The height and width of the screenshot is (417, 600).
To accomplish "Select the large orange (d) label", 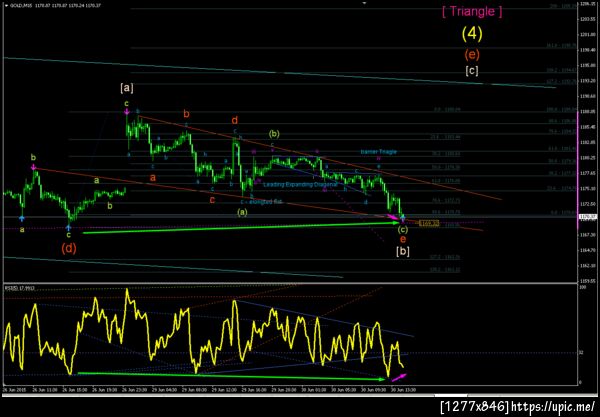I will [69, 248].
